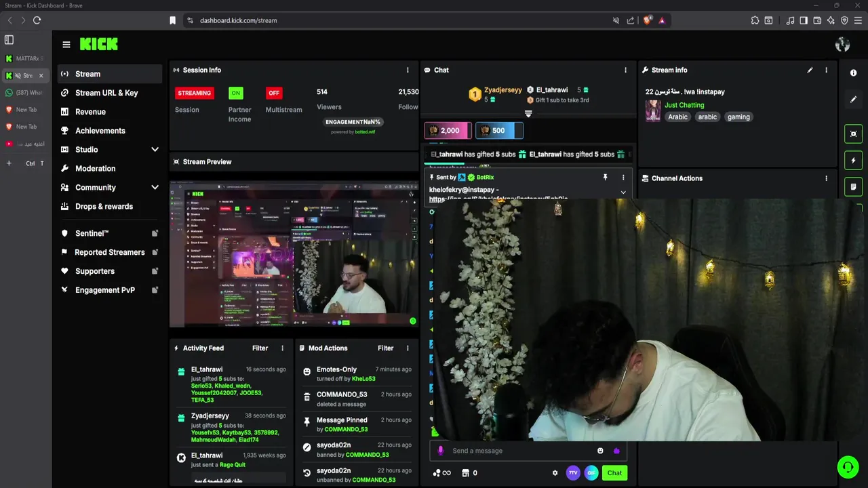Viewport: 868px width, 488px height.
Task: Toggle Partner Income ON switch
Action: (235, 93)
